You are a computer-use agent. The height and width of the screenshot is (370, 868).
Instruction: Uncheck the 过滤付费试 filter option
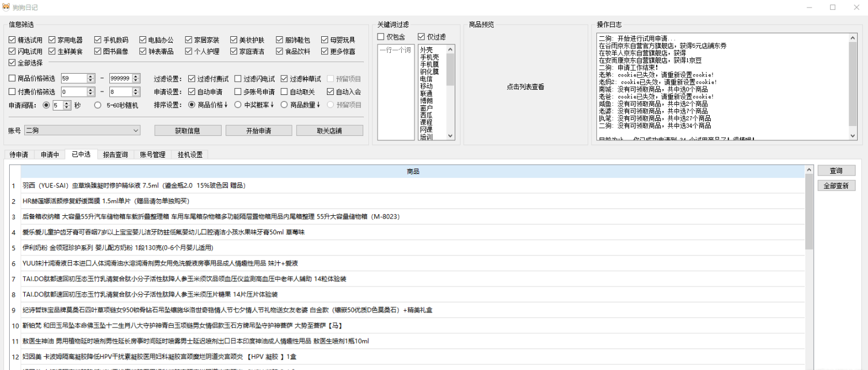coord(192,78)
